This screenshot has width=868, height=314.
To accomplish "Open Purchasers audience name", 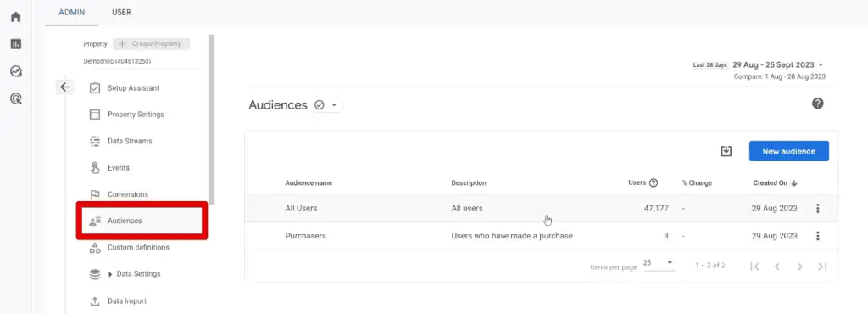I will coord(305,236).
